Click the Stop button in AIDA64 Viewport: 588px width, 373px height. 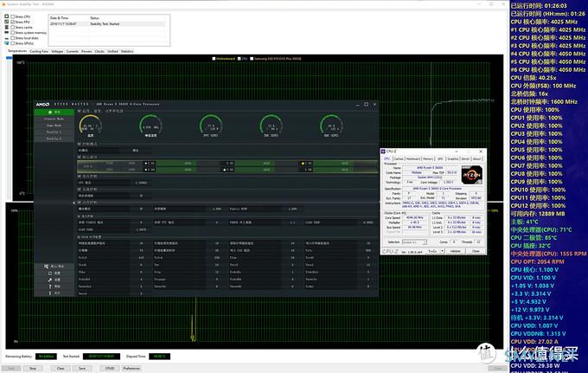tap(33, 369)
